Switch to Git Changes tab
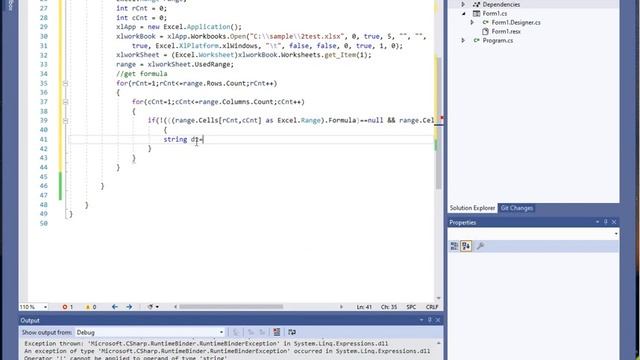The width and height of the screenshot is (640, 360). pyautogui.click(x=517, y=208)
